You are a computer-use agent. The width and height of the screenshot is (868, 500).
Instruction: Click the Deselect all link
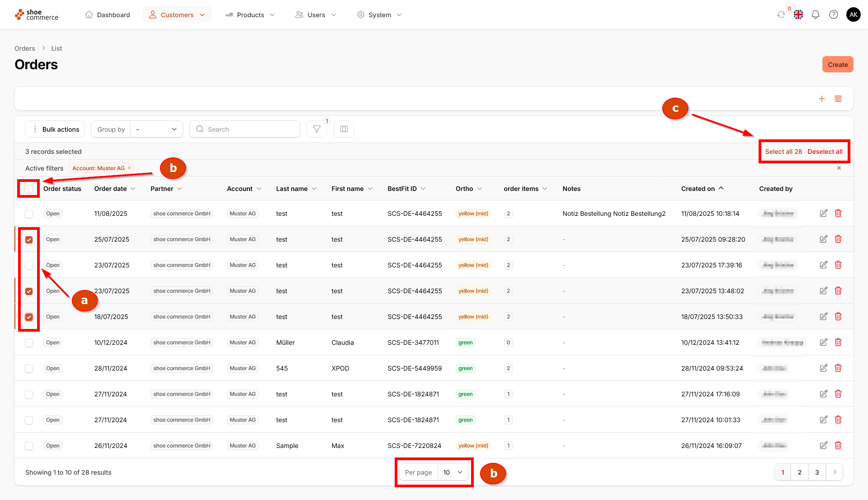coord(825,152)
